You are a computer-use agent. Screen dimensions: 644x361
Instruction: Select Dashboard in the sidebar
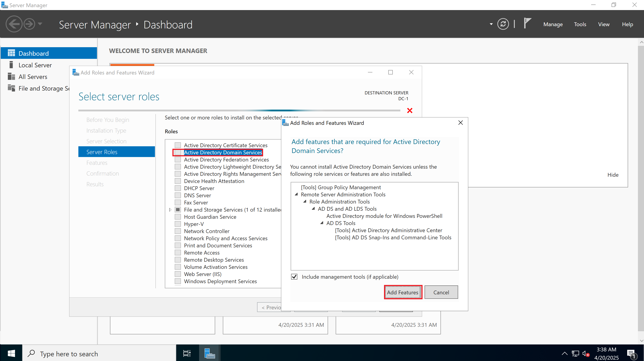tap(49, 53)
